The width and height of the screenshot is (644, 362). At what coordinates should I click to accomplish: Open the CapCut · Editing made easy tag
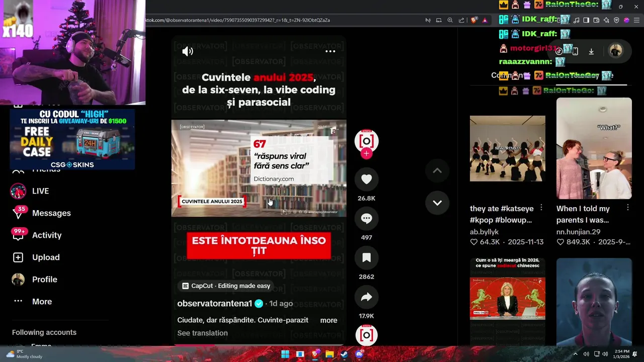tap(226, 286)
